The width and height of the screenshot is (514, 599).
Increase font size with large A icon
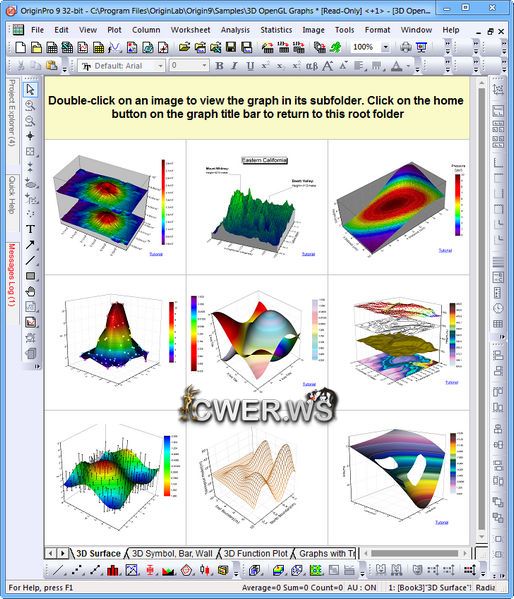[x=328, y=66]
